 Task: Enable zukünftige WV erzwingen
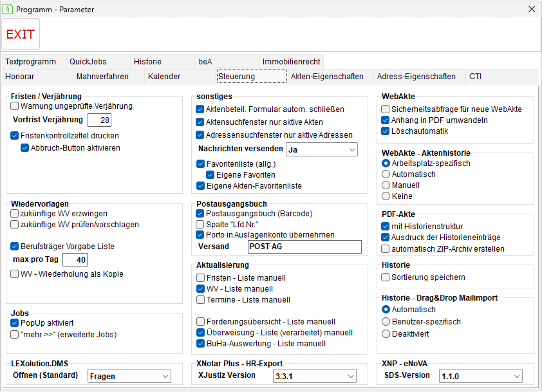15,213
